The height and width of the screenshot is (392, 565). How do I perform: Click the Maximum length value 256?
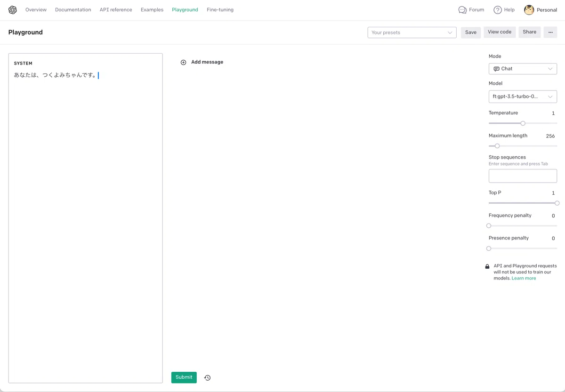pyautogui.click(x=550, y=136)
